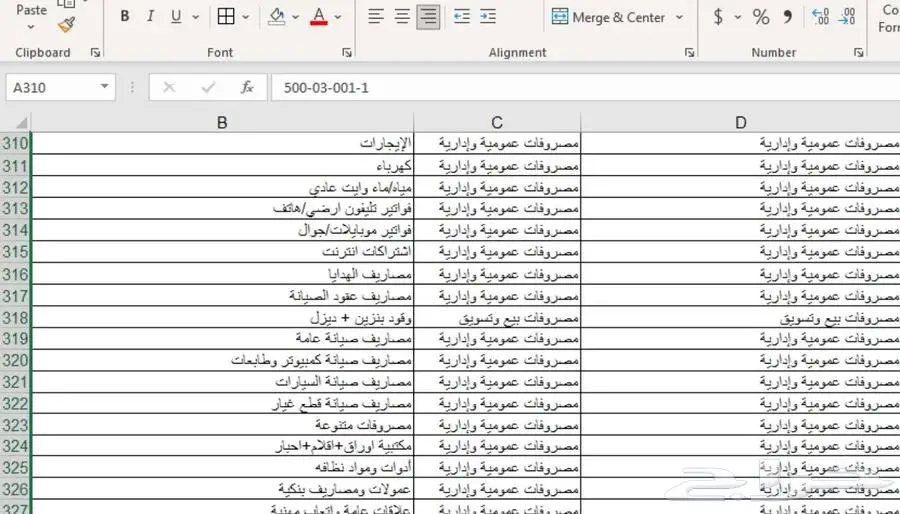Click cell containing اشتراكات انترنت
The image size is (900, 514).
222,252
